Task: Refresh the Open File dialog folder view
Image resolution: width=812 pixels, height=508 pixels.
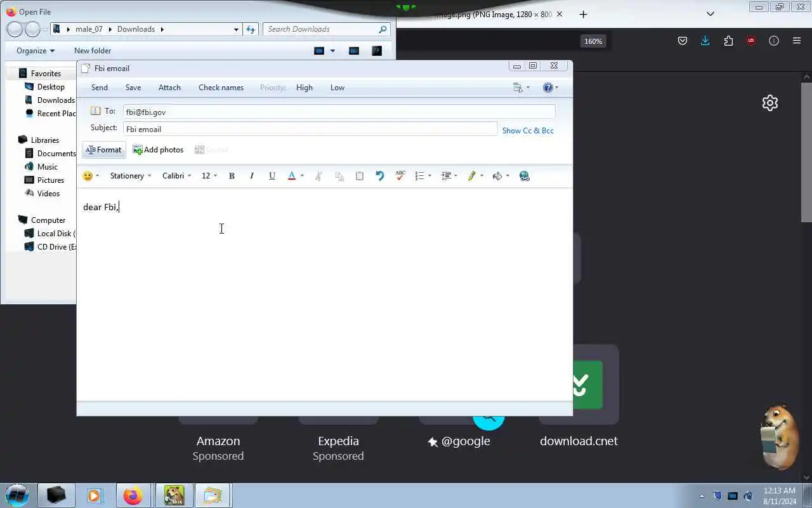Action: point(251,29)
